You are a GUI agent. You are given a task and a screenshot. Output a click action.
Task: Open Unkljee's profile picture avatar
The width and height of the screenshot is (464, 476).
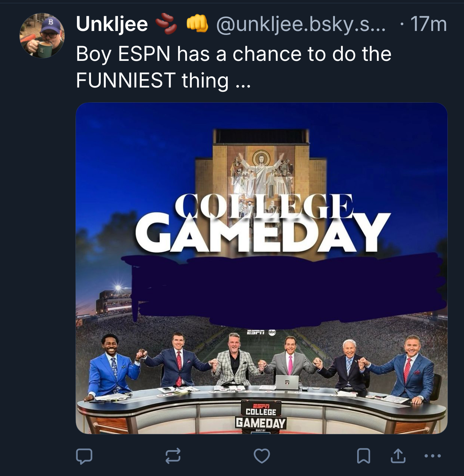pos(42,36)
